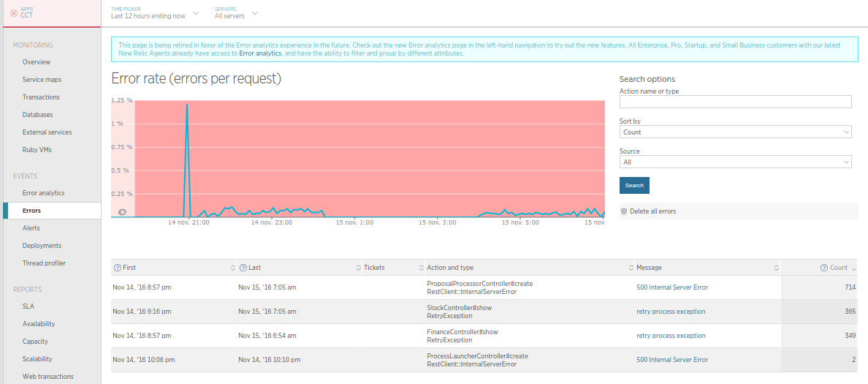868x384 pixels.
Task: Click the help icon beside Count column
Action: pyautogui.click(x=823, y=268)
